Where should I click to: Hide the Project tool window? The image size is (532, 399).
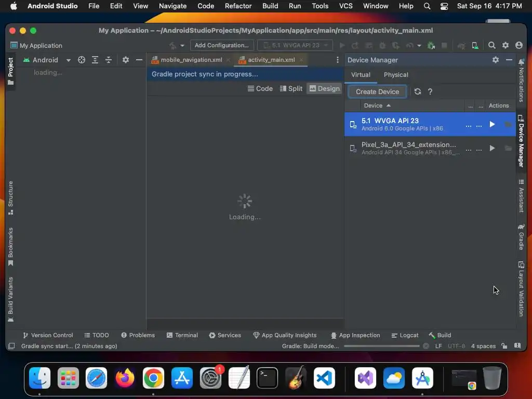coord(139,60)
